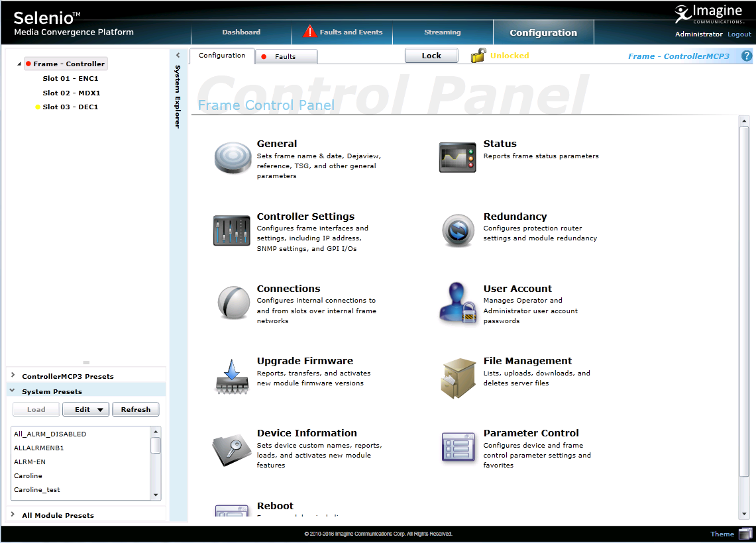Select Slot 01 - ENC1 in tree
The height and width of the screenshot is (543, 756).
click(70, 79)
